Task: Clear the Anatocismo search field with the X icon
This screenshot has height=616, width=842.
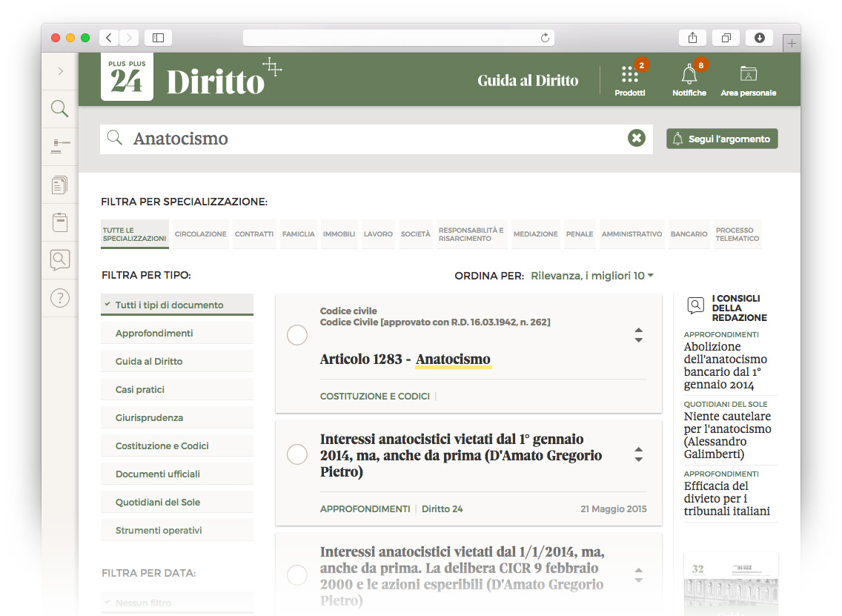Action: [x=636, y=138]
